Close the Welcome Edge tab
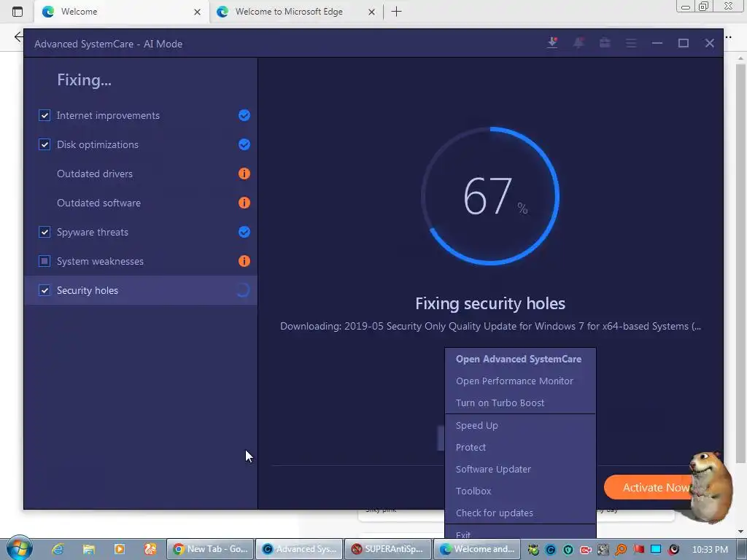This screenshot has height=560, width=747. click(x=197, y=12)
